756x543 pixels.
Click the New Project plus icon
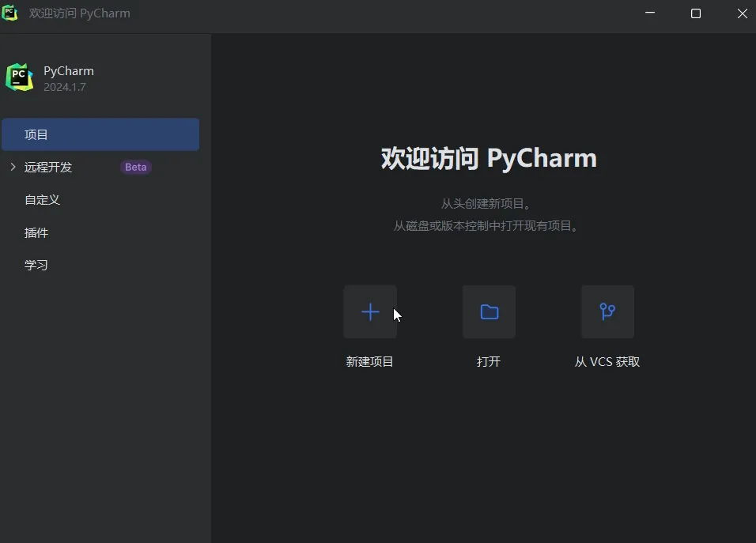pos(370,311)
